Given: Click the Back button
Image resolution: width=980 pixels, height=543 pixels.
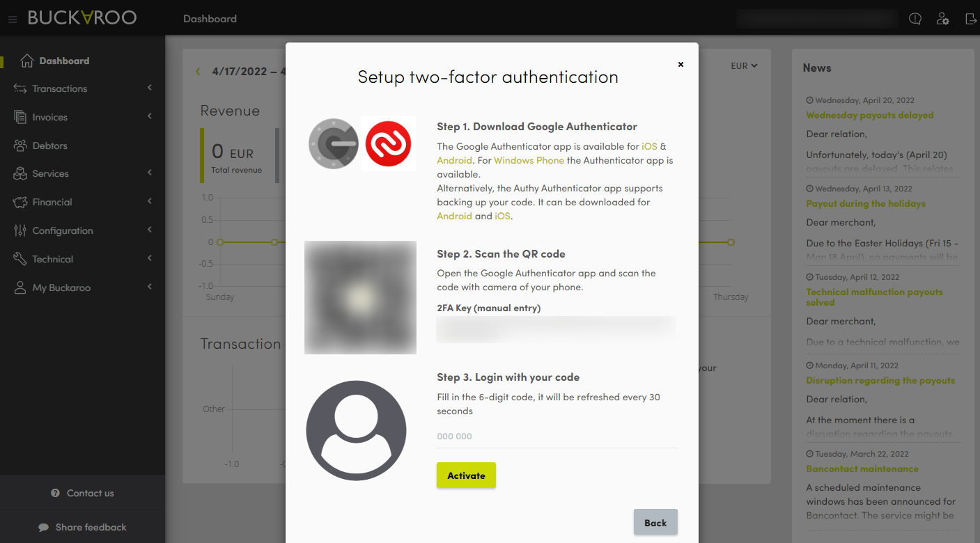Looking at the screenshot, I should click(x=655, y=523).
